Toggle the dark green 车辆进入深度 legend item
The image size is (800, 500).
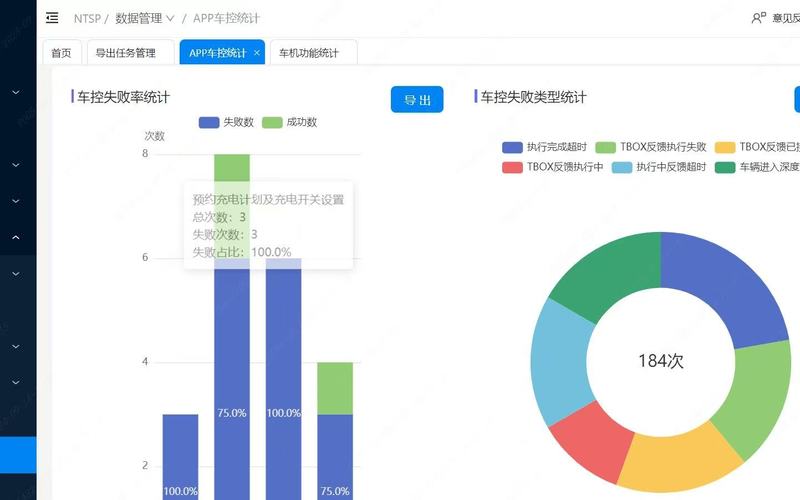(x=757, y=167)
